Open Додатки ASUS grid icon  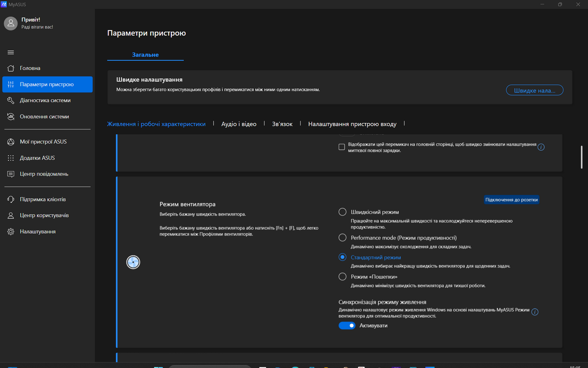pyautogui.click(x=11, y=158)
